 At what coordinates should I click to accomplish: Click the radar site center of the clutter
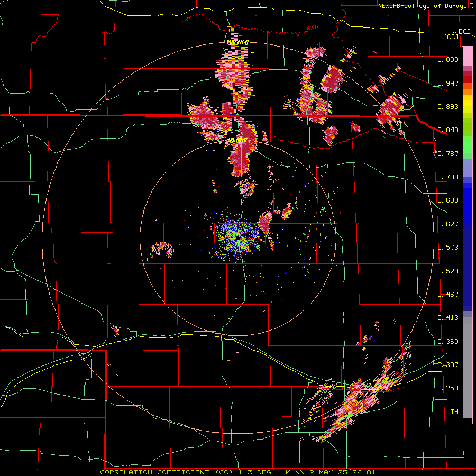[x=239, y=239]
